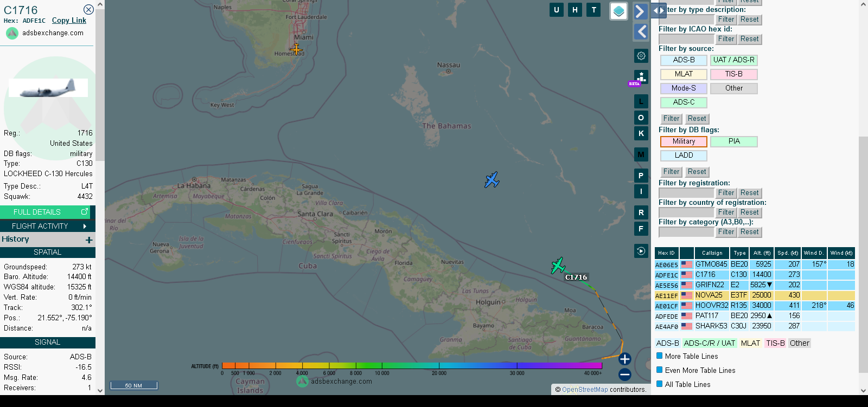Image resolution: width=868 pixels, height=407 pixels.
Task: Open the replay playback icon
Action: pyautogui.click(x=641, y=251)
